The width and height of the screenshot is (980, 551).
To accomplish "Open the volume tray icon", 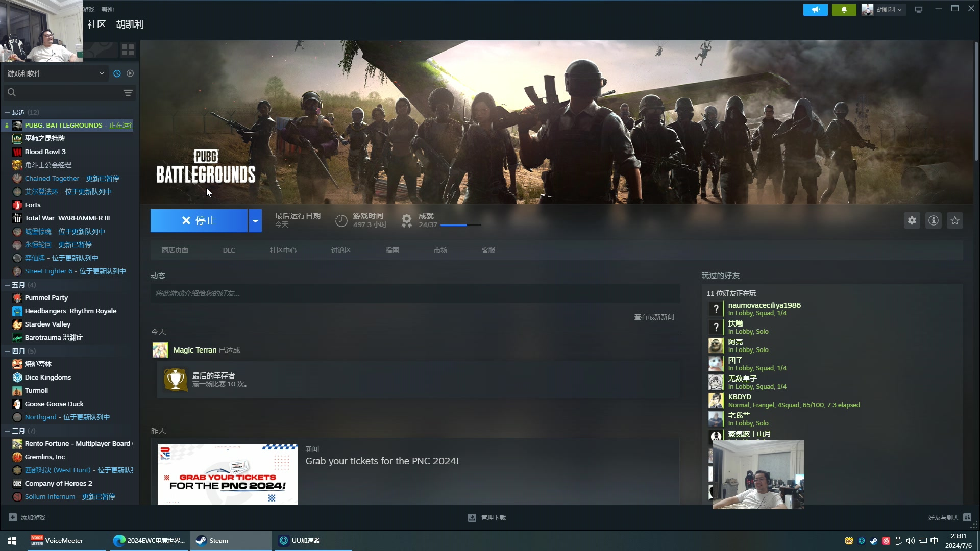I will tap(911, 541).
